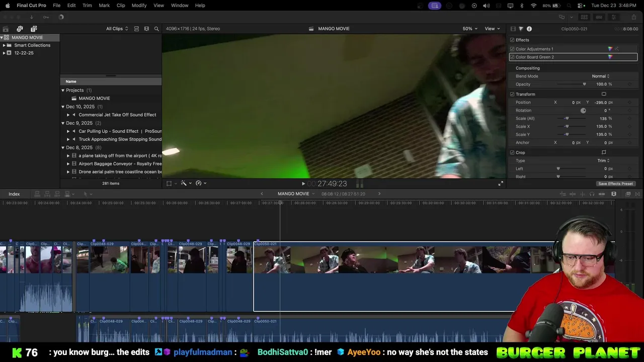644x362 pixels.
Task: Toggle the inspector panel button
Action: [x=613, y=17]
